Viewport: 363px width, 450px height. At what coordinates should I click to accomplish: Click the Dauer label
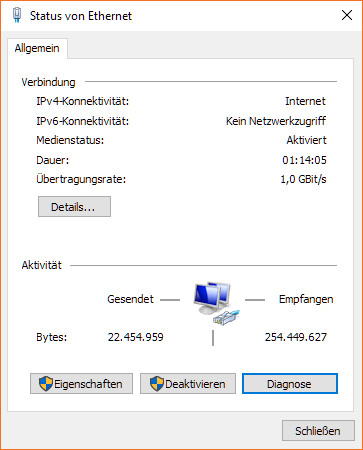coord(53,160)
